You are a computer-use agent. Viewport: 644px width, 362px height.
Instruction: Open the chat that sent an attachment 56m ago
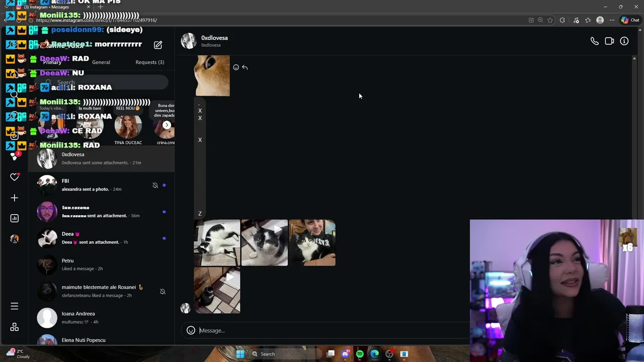(101, 211)
